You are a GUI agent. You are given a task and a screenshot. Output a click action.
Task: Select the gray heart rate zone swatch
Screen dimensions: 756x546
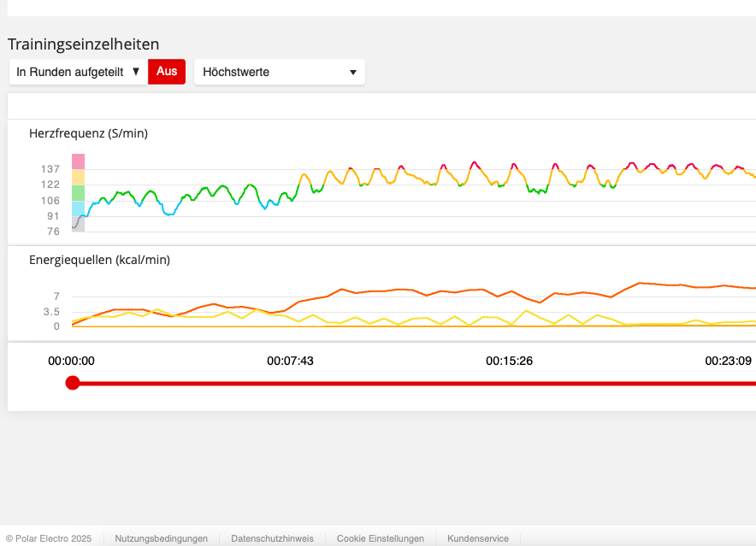78,223
